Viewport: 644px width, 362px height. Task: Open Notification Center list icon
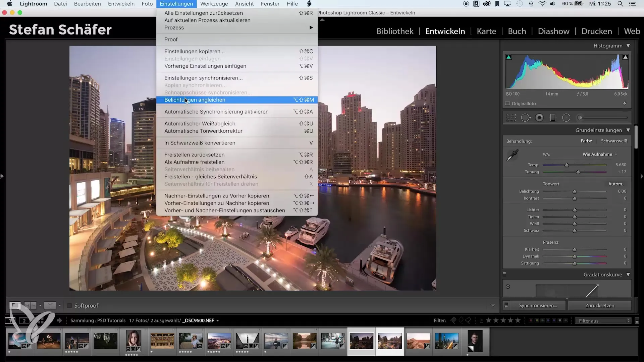(633, 4)
